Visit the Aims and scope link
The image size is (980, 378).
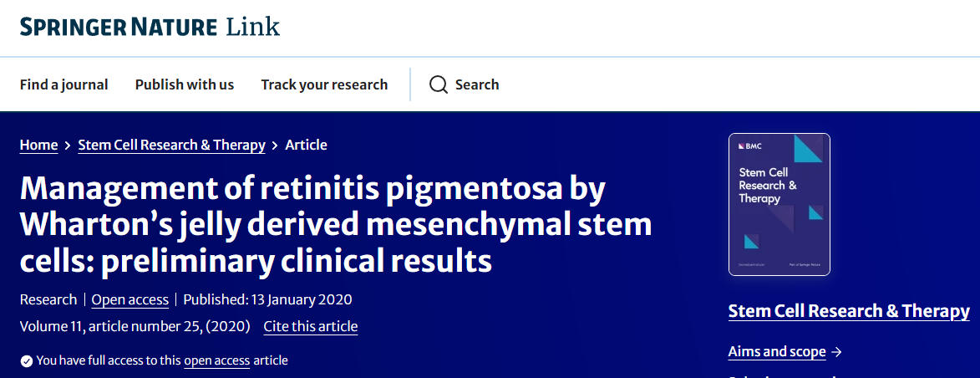[x=777, y=352]
